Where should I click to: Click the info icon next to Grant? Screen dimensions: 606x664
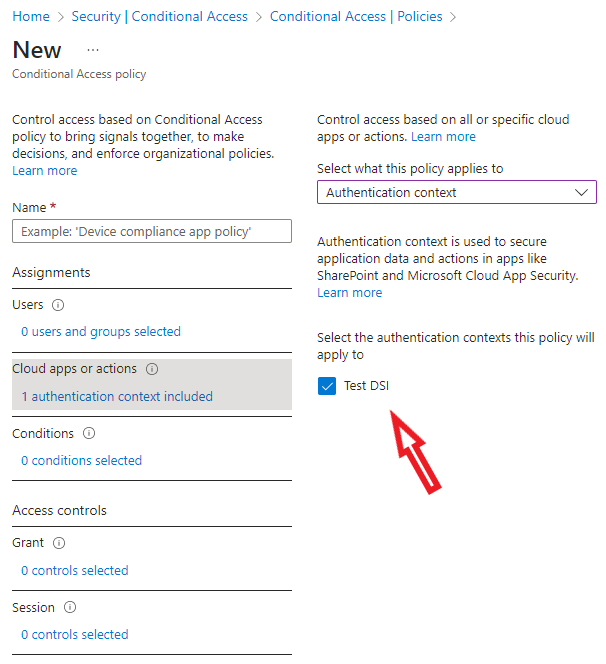(x=58, y=543)
